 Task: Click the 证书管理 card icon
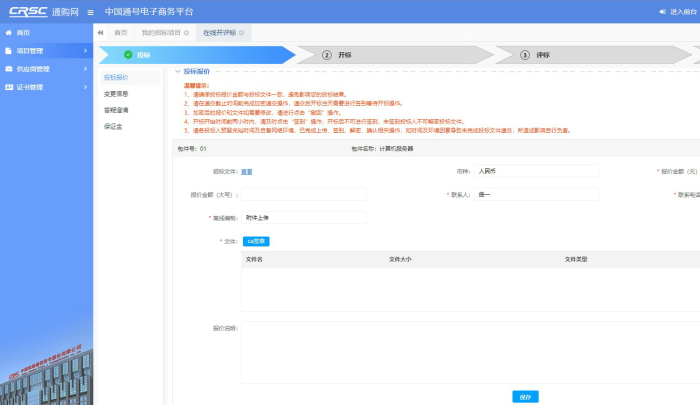(x=8, y=87)
